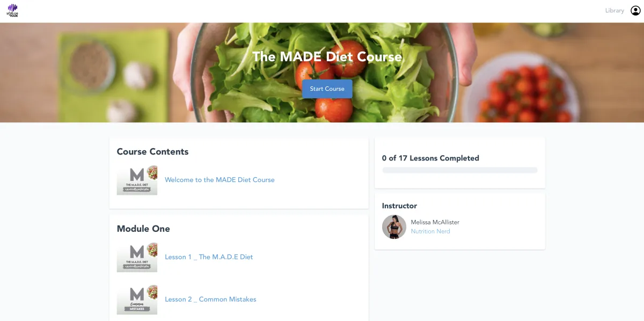Open the user profile account icon
This screenshot has height=321, width=644.
pyautogui.click(x=635, y=11)
